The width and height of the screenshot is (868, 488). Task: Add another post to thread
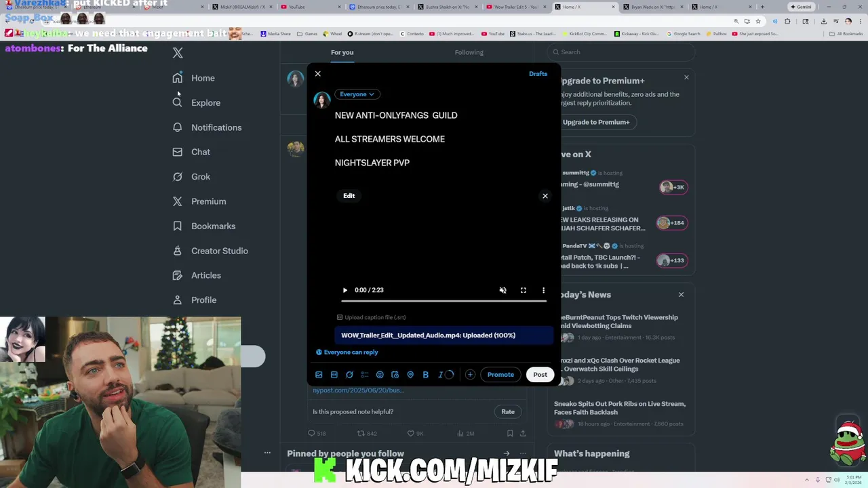pyautogui.click(x=470, y=375)
